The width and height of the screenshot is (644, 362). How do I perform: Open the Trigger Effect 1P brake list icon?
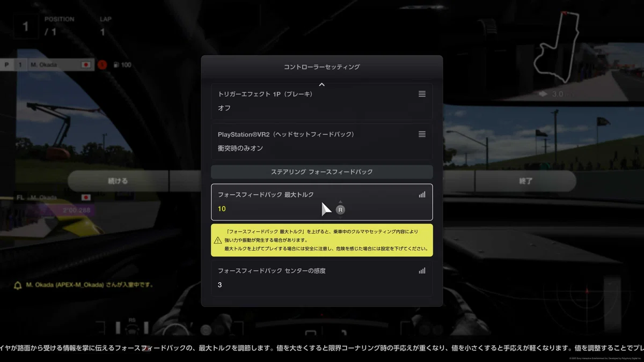click(x=422, y=94)
